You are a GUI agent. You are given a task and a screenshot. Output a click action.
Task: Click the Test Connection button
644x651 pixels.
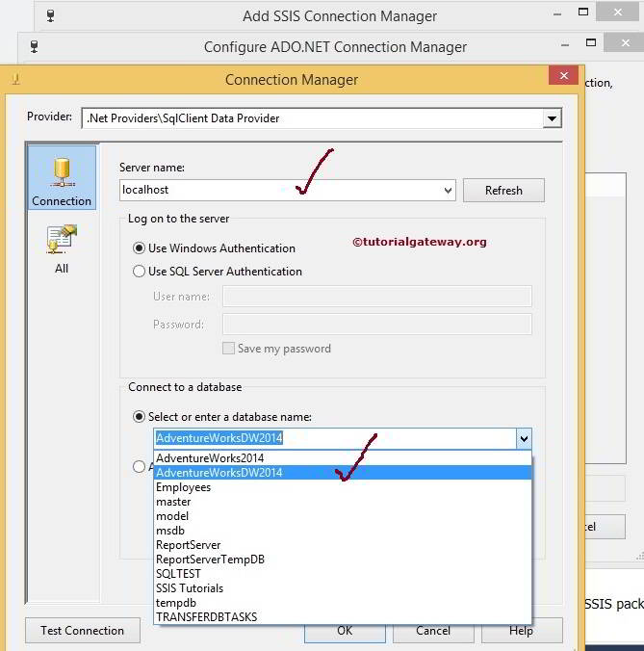click(83, 631)
